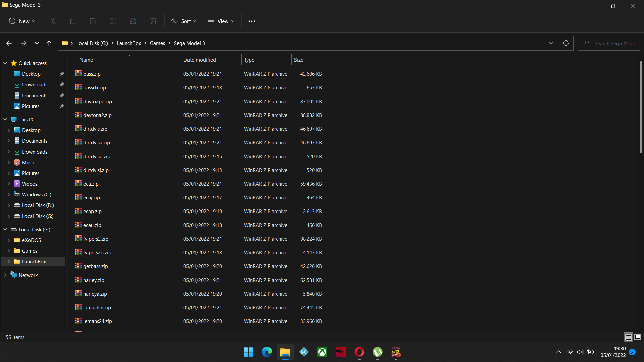Refresh the folder view
This screenshot has width=644, height=362.
[x=566, y=43]
